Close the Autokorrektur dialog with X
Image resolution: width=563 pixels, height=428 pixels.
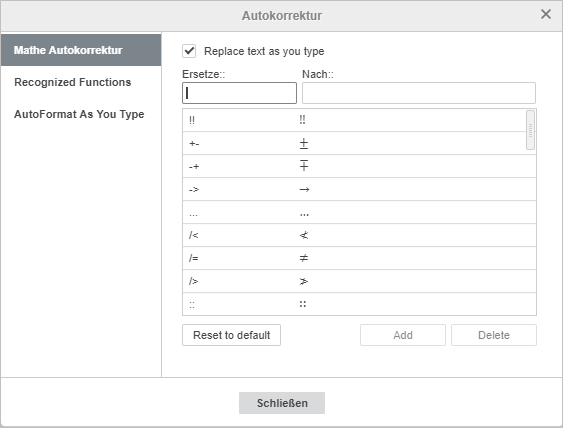point(545,14)
